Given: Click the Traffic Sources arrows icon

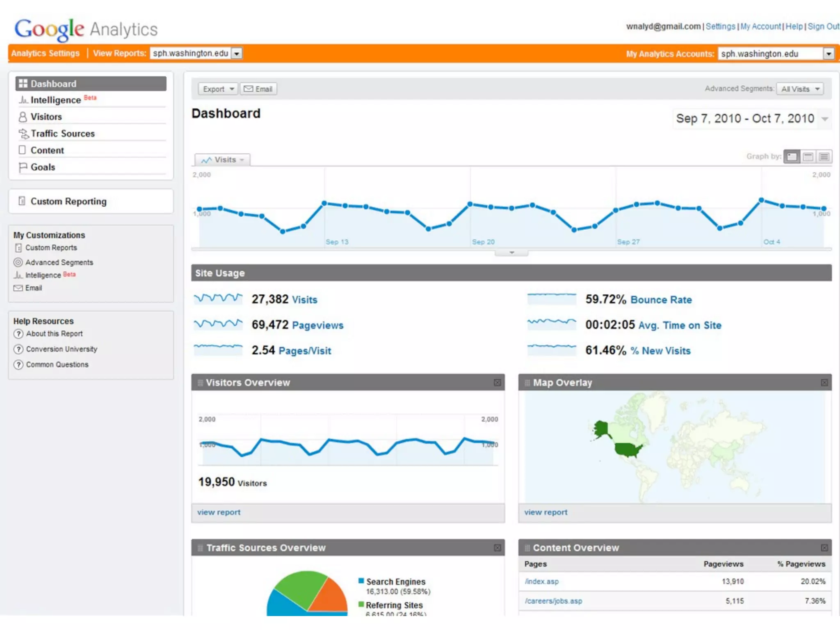Looking at the screenshot, I should point(23,134).
